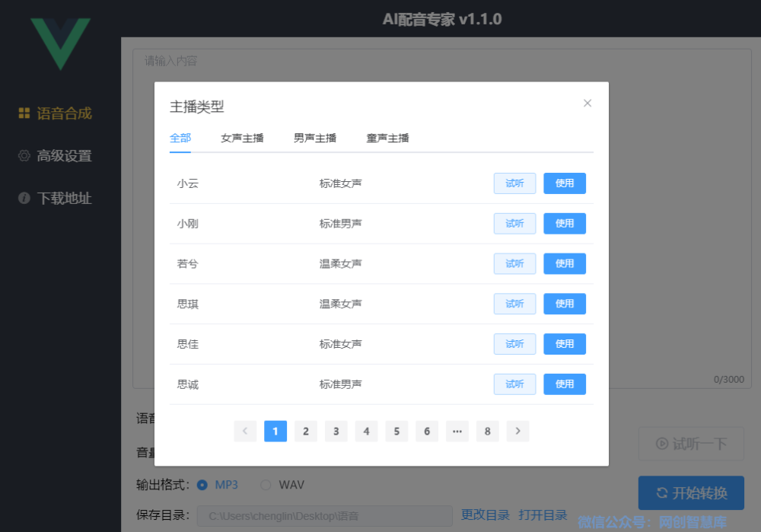The height and width of the screenshot is (532, 761).
Task: Click the 小云 name cell
Action: (x=188, y=183)
